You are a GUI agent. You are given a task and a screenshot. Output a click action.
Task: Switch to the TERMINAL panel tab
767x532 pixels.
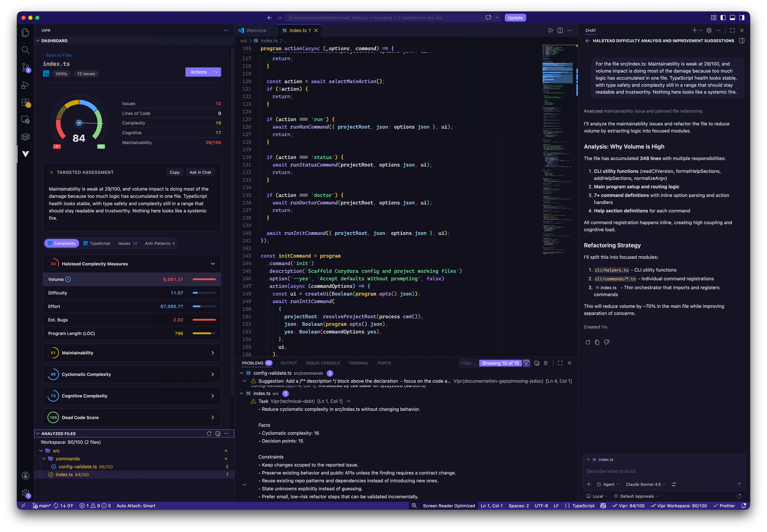tap(359, 363)
